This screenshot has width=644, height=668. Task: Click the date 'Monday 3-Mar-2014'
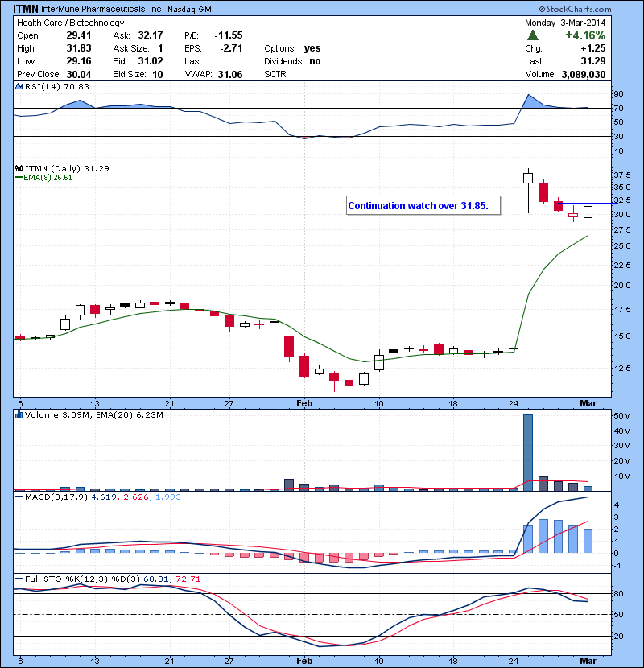[565, 23]
